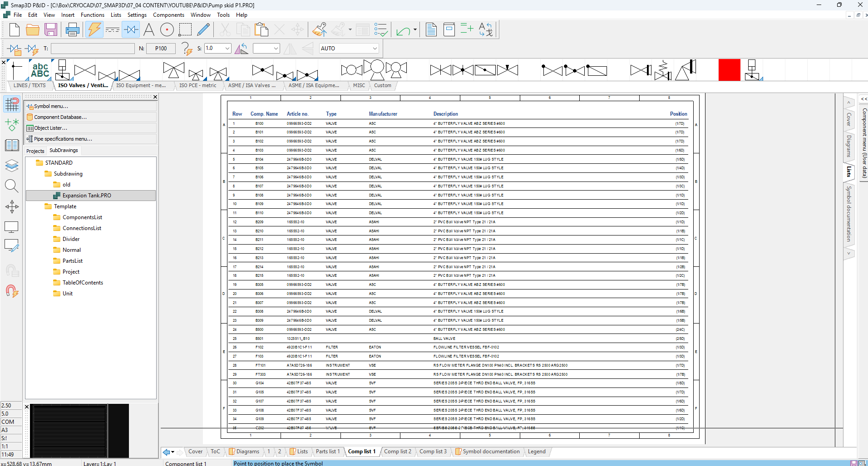The image size is (868, 466).
Task: Click the layers stack icon
Action: 12,166
